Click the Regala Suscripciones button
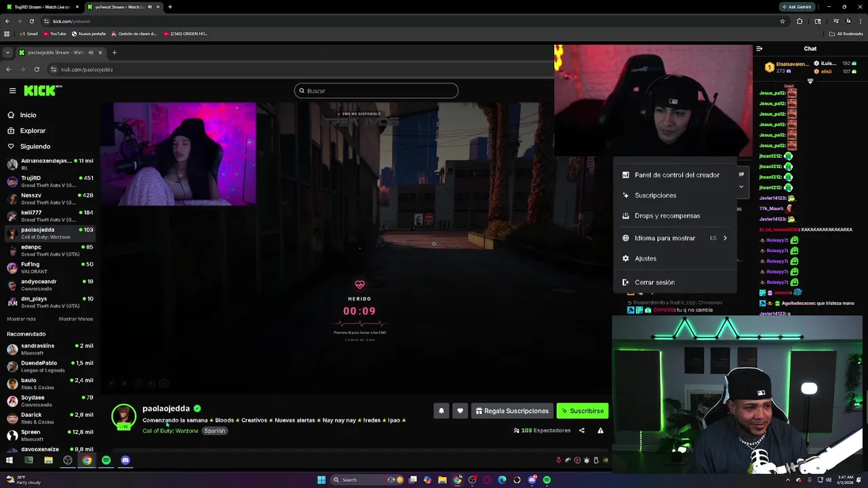This screenshot has height=488, width=868. point(512,411)
